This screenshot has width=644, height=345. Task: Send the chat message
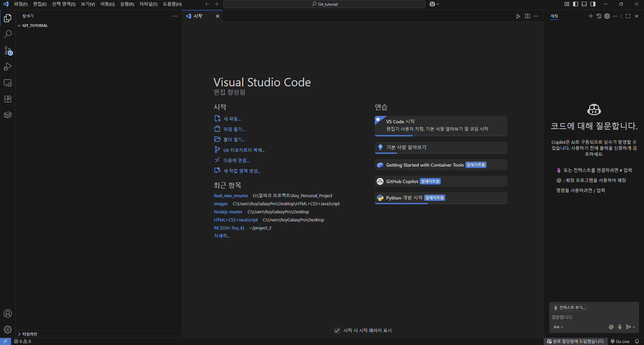pyautogui.click(x=628, y=327)
